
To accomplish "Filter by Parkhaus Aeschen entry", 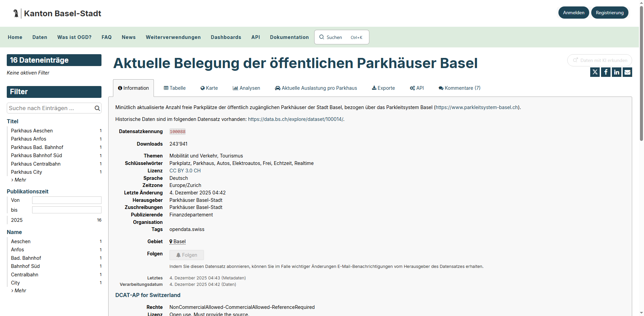I will [32, 131].
